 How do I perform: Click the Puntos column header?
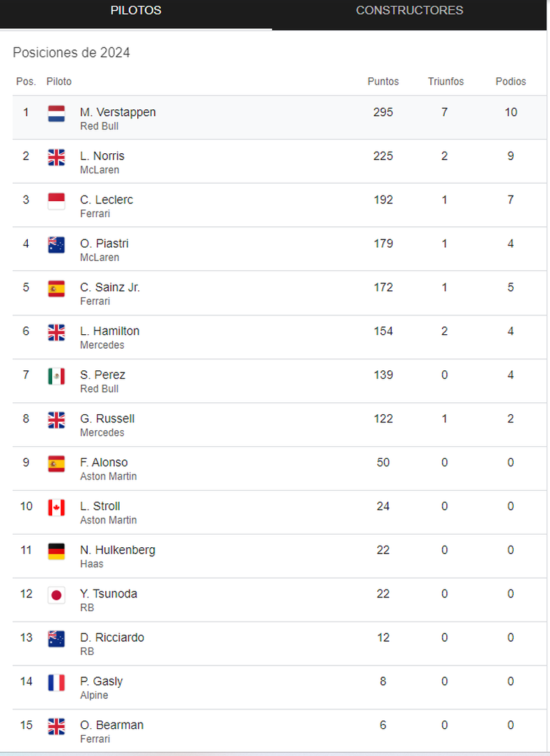point(383,81)
